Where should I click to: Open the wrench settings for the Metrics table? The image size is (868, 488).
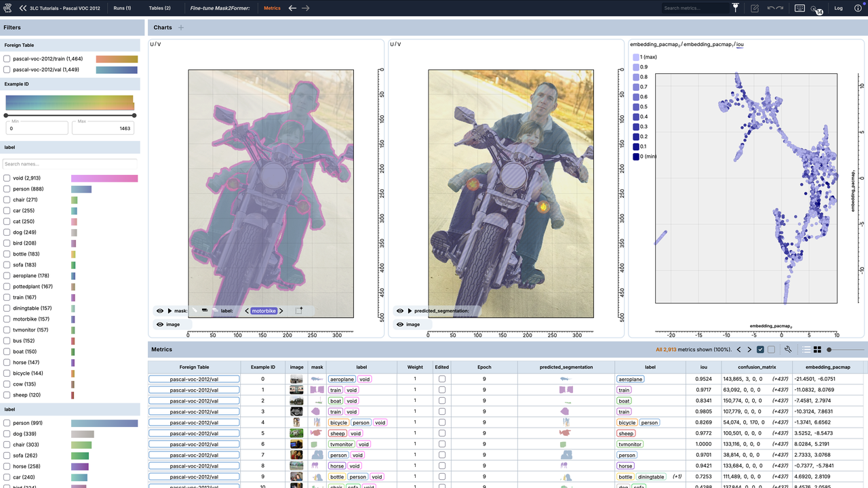point(788,350)
